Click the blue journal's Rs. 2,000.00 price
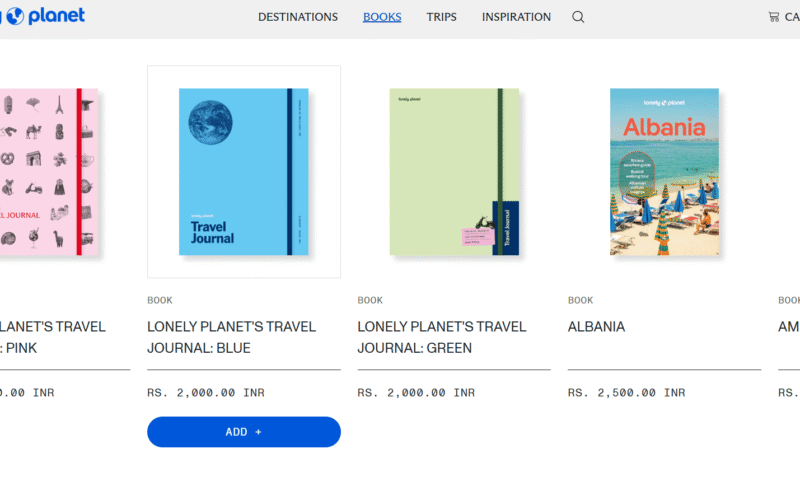 point(205,393)
